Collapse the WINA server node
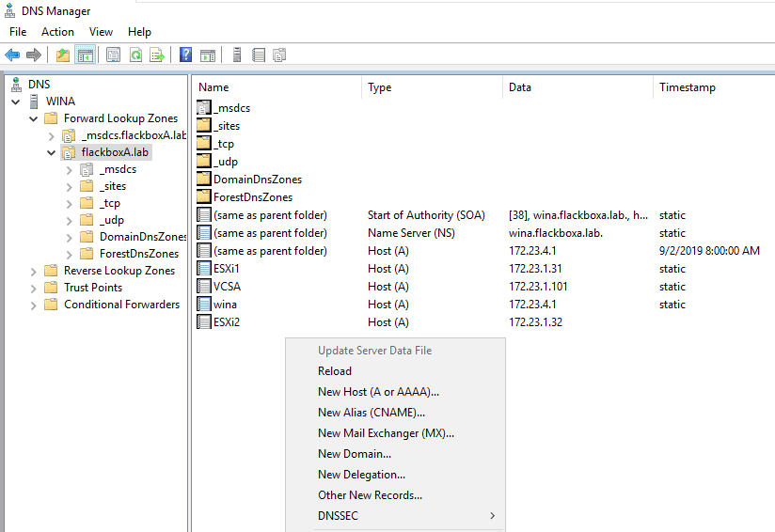The height and width of the screenshot is (532, 775). 17,102
